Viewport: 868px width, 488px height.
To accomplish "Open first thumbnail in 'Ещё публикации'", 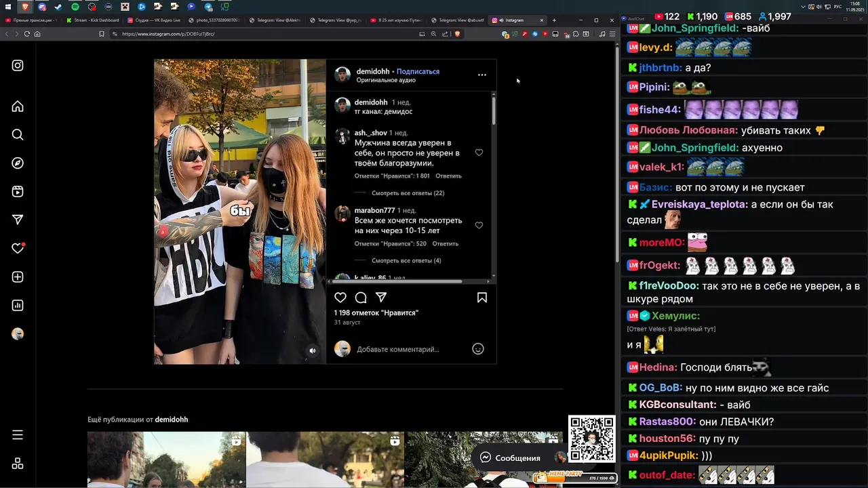I will [167, 459].
